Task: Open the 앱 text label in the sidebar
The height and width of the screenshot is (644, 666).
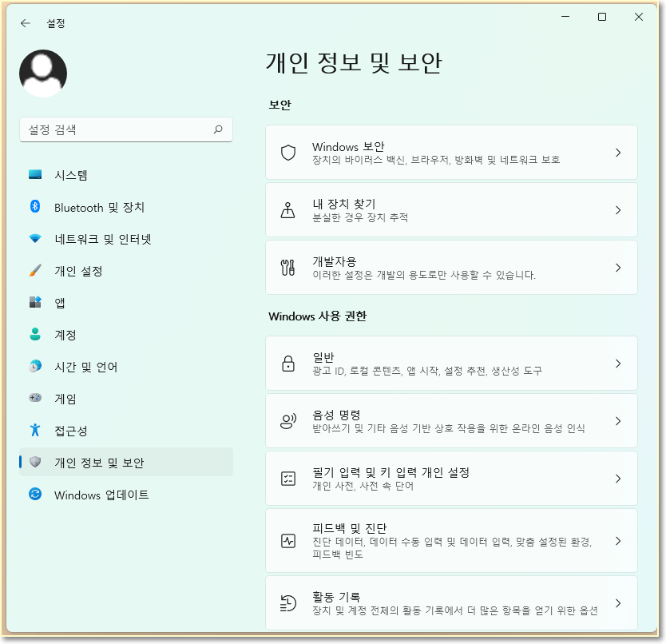Action: click(60, 303)
